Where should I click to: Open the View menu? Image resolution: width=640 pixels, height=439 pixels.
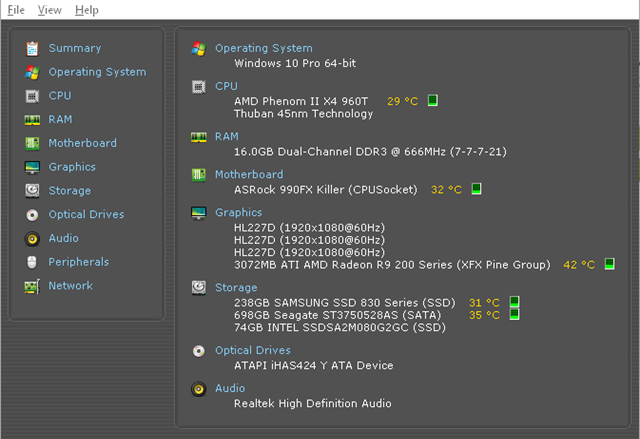[x=50, y=10]
